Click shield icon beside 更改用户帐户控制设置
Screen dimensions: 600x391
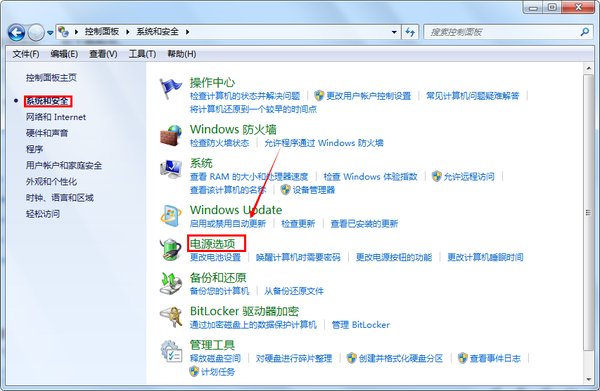(x=319, y=96)
